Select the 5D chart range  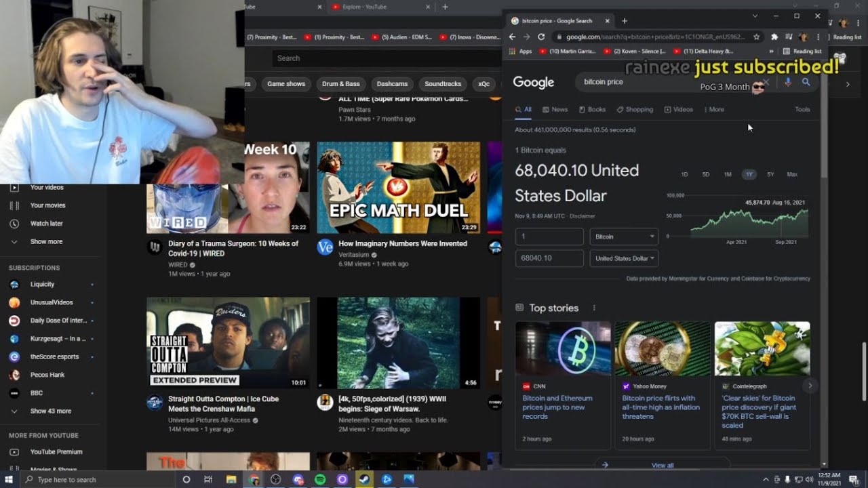click(706, 174)
